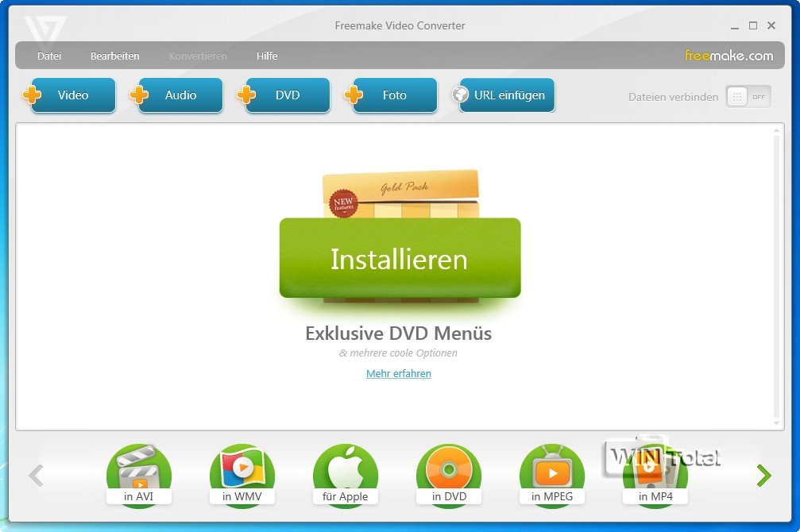Open the greyed Konvertieren menu

click(x=198, y=56)
